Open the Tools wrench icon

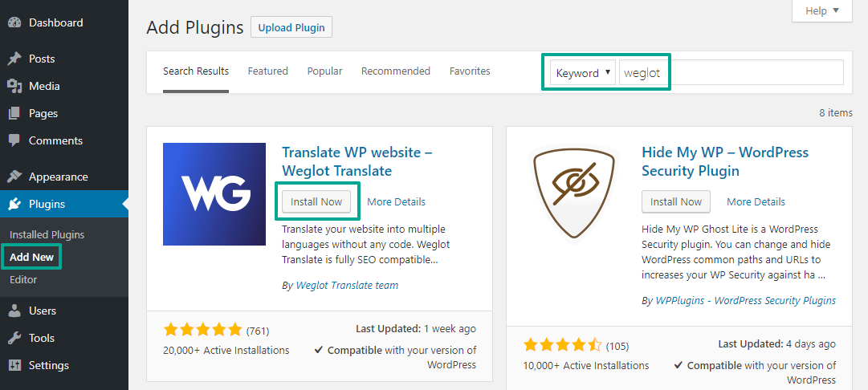[14, 338]
